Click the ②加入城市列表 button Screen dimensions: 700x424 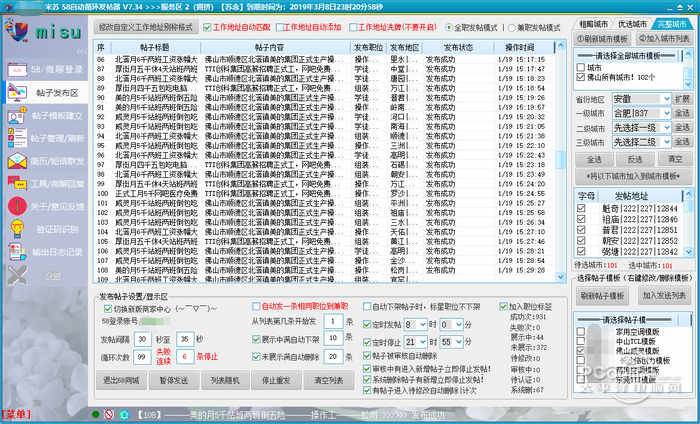(x=664, y=39)
